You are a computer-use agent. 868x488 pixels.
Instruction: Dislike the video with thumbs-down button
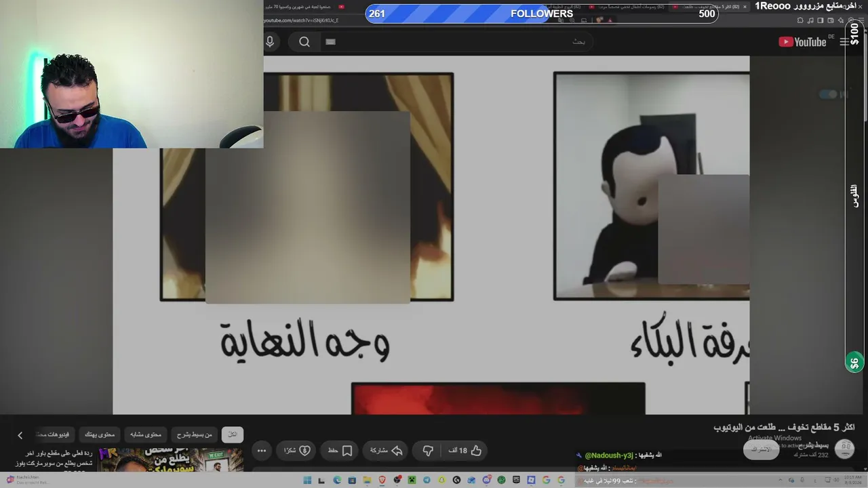[428, 450]
